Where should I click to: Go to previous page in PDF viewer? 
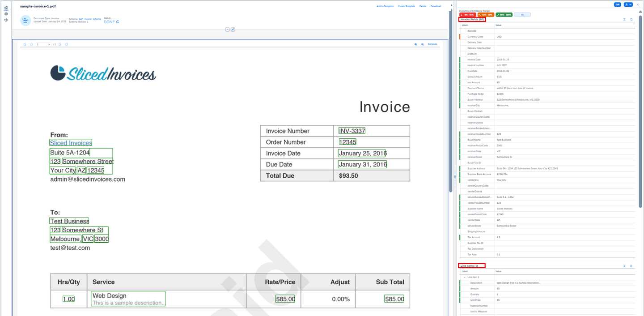(x=32, y=44)
